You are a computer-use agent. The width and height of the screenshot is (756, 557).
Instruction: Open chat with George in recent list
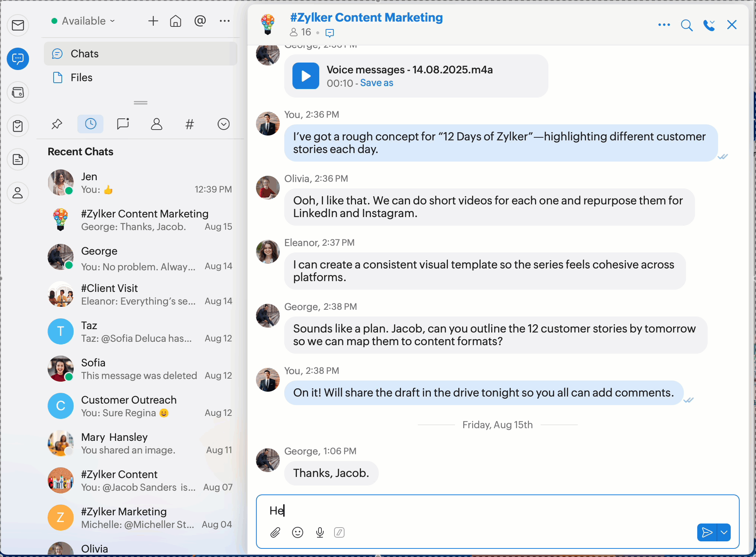coord(141,257)
